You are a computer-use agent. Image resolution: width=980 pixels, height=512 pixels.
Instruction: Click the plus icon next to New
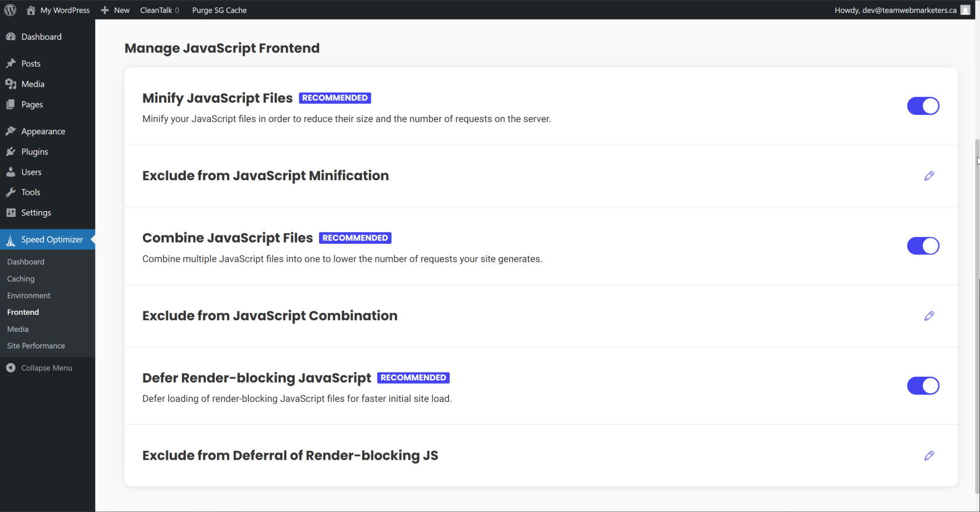(105, 10)
